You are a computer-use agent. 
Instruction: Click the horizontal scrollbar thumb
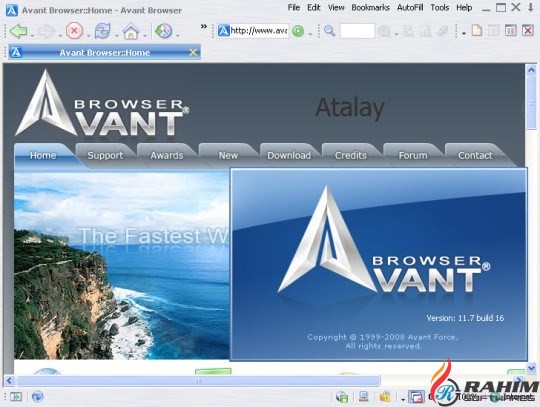(198, 380)
